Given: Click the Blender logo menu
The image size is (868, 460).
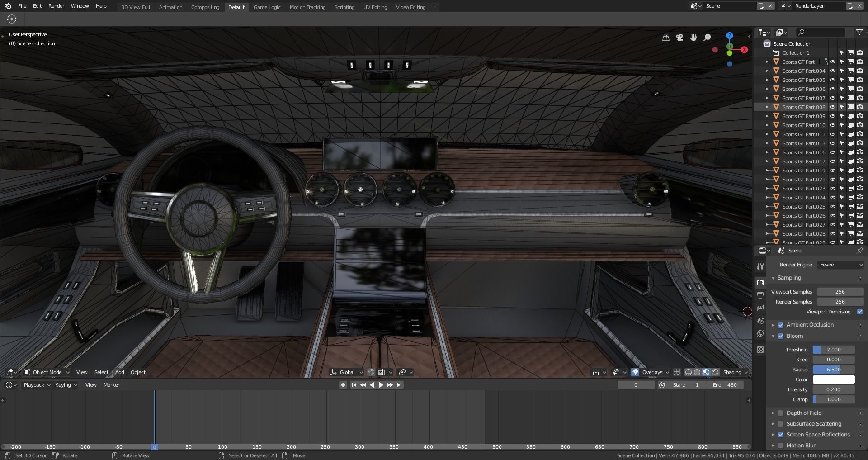Looking at the screenshot, I should pyautogui.click(x=8, y=6).
